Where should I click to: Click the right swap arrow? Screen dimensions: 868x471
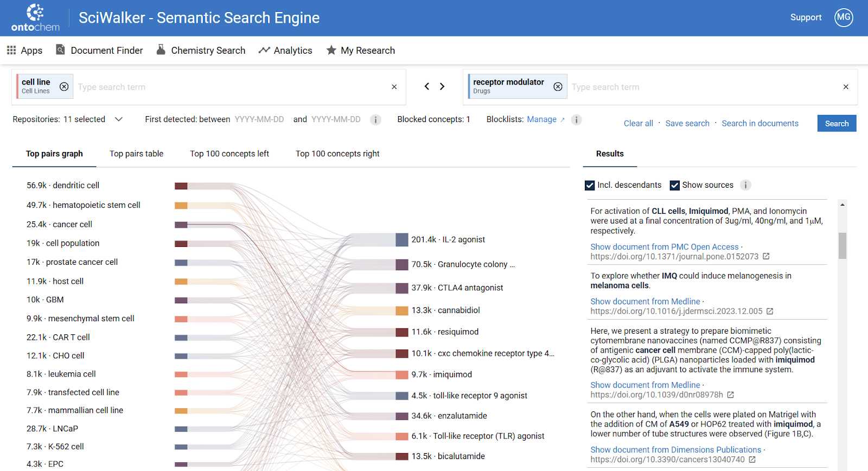pos(442,86)
